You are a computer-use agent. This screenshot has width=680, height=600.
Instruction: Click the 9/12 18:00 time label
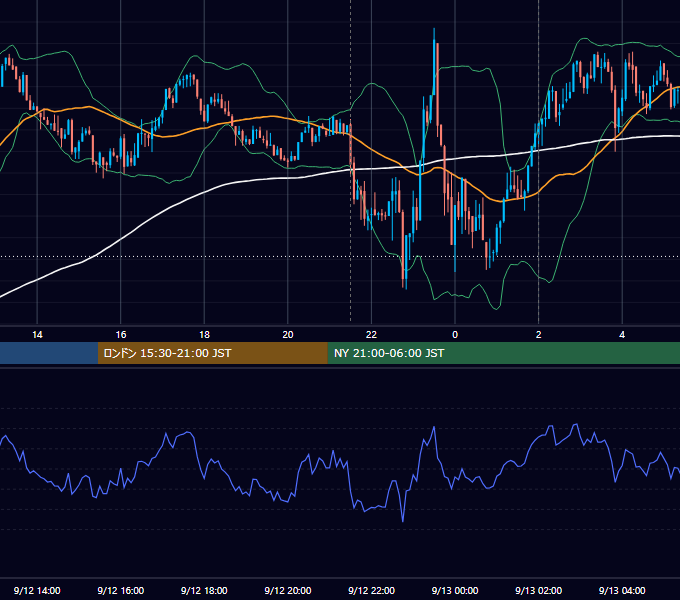(x=204, y=590)
